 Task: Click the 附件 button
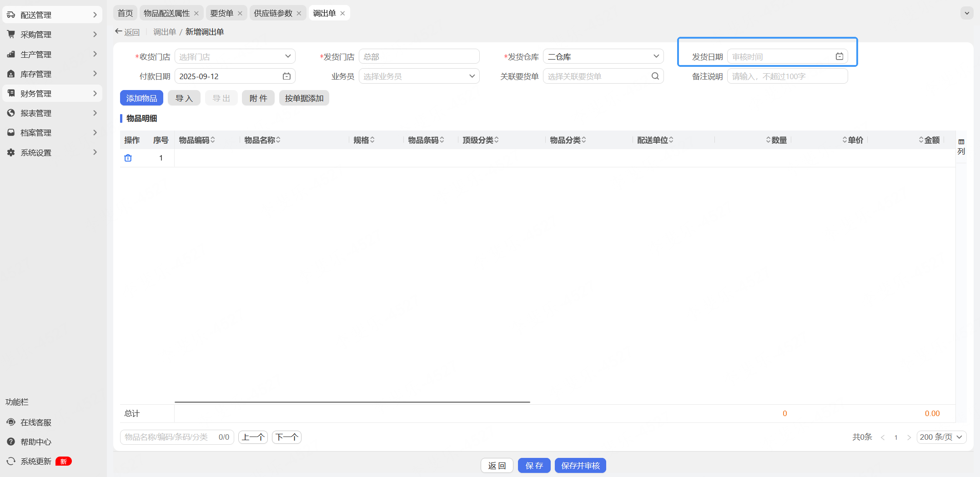click(x=258, y=98)
